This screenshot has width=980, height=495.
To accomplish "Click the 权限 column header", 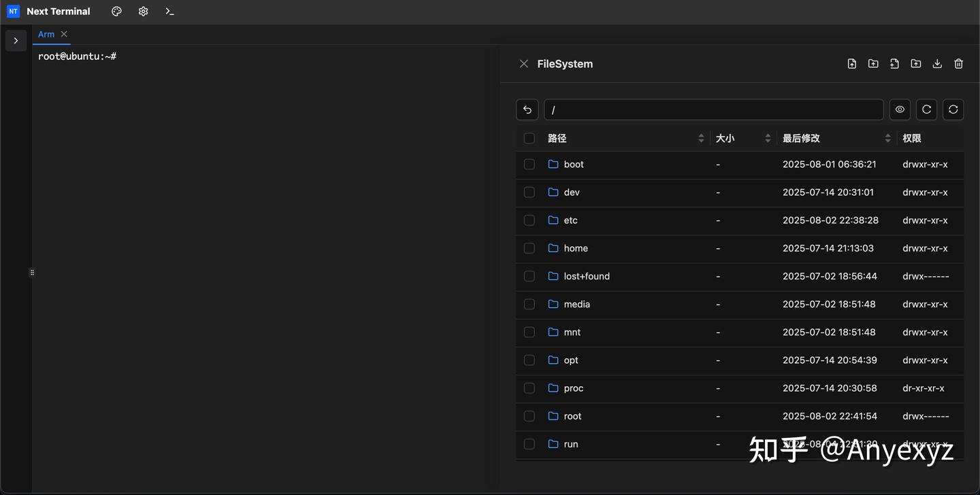I will (x=912, y=138).
